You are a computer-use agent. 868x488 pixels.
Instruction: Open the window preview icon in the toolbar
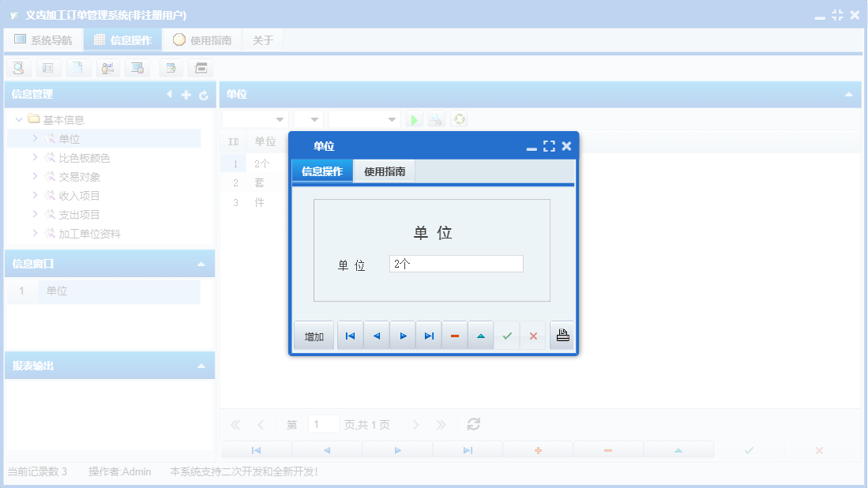click(x=138, y=68)
